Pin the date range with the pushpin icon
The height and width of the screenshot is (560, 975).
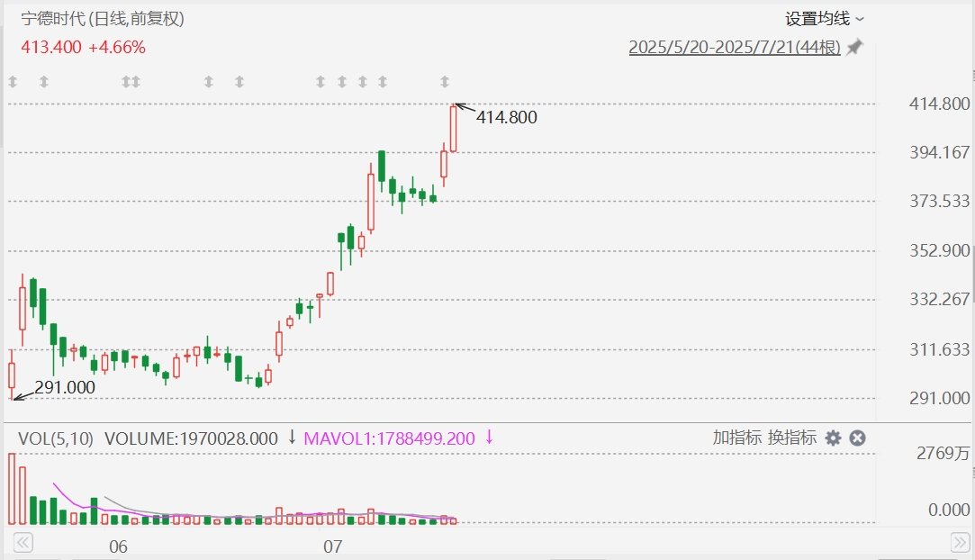[855, 47]
